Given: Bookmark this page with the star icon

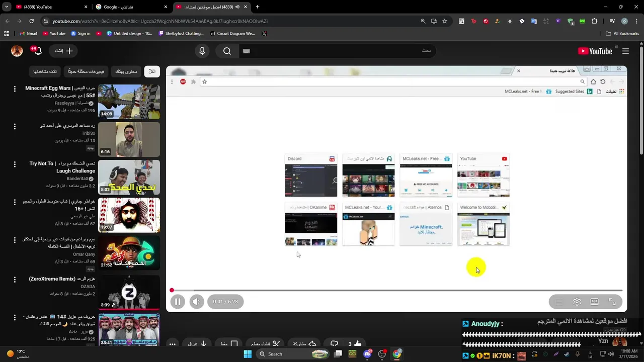Looking at the screenshot, I should pos(445,21).
